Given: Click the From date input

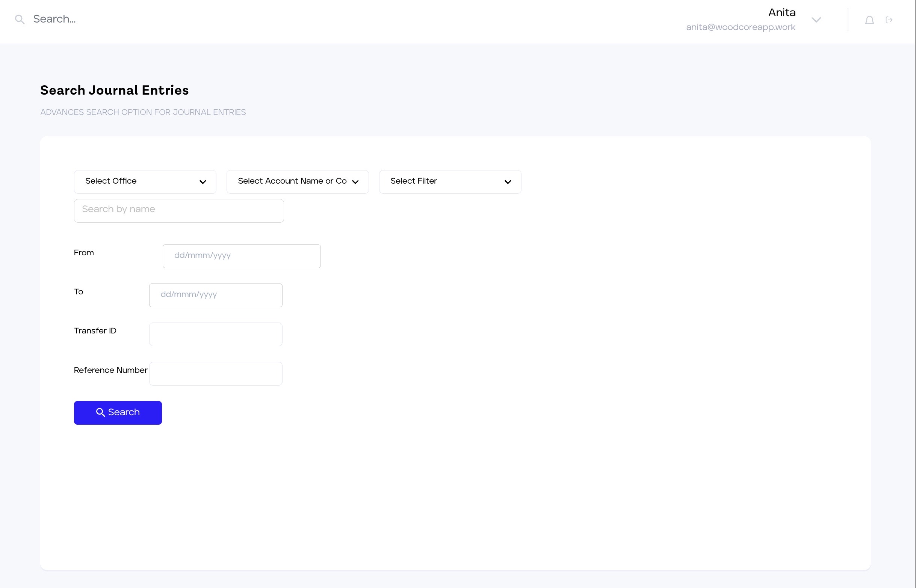Looking at the screenshot, I should 242,256.
